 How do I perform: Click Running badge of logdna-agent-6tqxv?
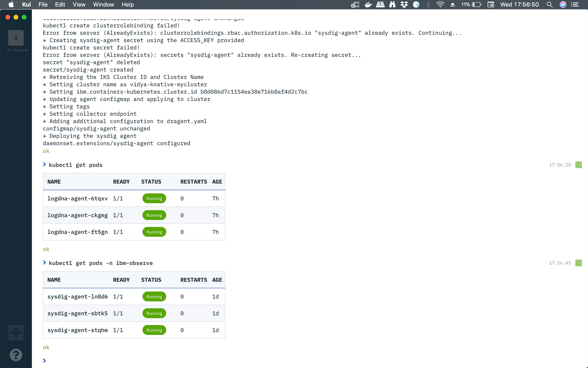coord(154,198)
